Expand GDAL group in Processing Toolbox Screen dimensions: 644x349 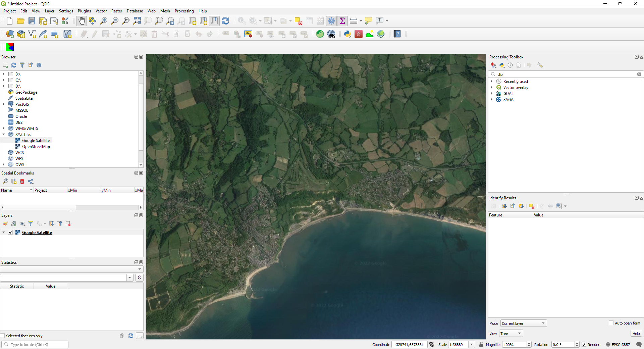pyautogui.click(x=492, y=93)
